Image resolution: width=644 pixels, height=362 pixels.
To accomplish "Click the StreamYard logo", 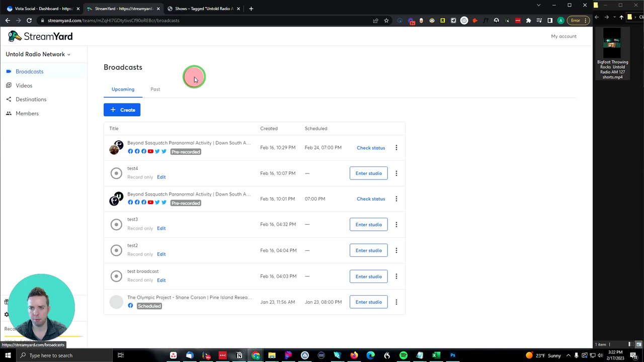I will 40,36.
